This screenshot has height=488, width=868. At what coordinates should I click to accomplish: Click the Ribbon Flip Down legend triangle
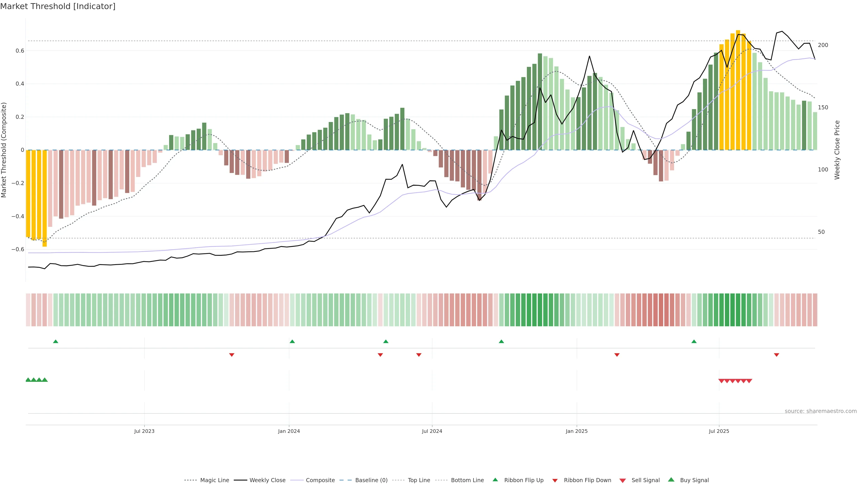[x=555, y=481]
